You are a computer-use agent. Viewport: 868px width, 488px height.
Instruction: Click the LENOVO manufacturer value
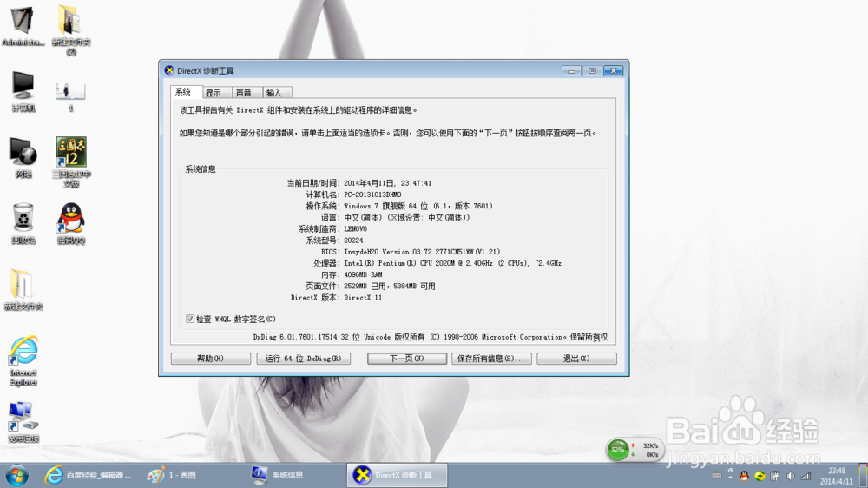coord(355,228)
